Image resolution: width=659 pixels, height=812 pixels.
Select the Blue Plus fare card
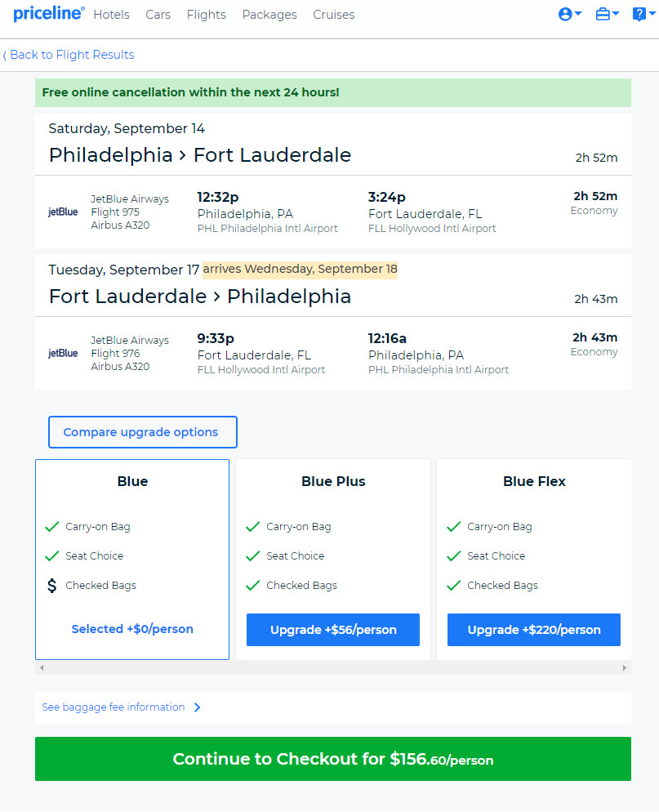point(333,560)
